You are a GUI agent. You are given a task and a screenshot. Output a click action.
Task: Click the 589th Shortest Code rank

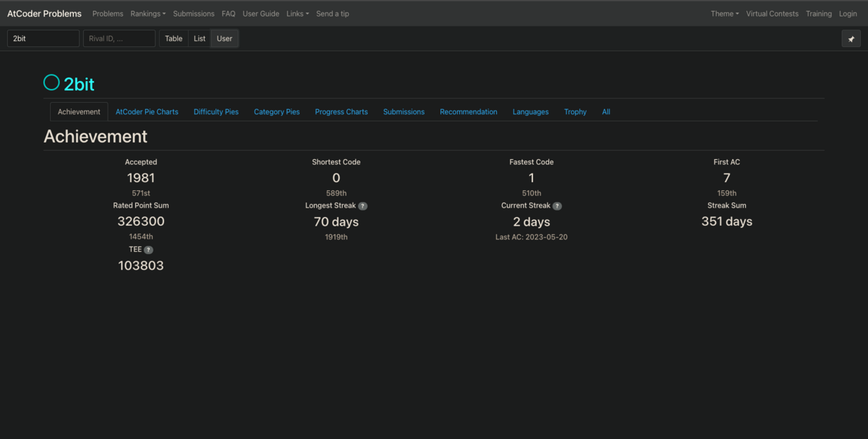336,193
